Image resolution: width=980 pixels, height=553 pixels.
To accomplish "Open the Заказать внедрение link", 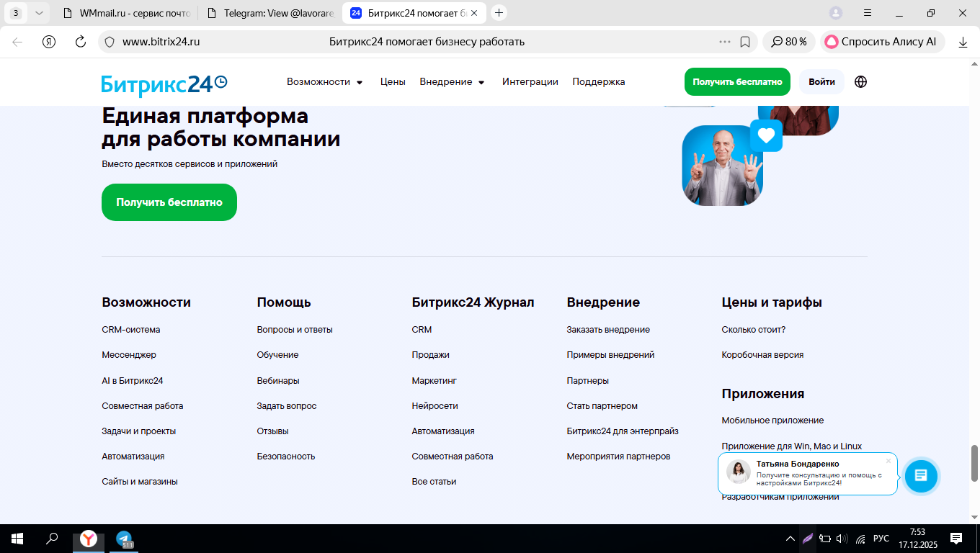I will click(608, 330).
